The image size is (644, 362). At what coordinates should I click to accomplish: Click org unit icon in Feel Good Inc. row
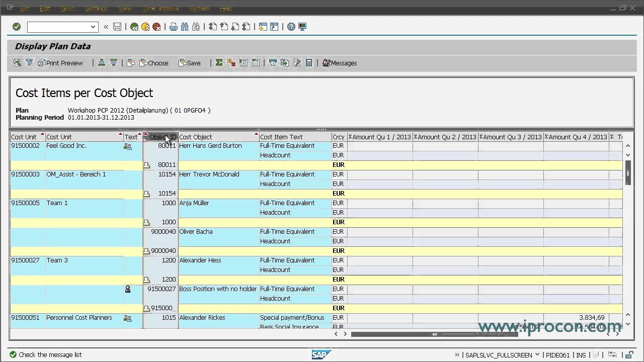click(x=128, y=146)
